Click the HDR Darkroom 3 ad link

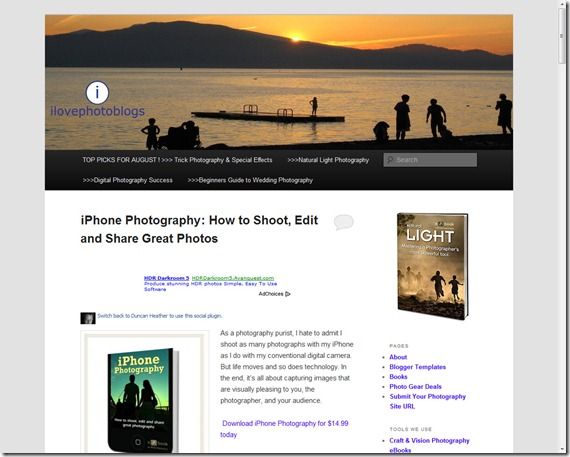(166, 278)
